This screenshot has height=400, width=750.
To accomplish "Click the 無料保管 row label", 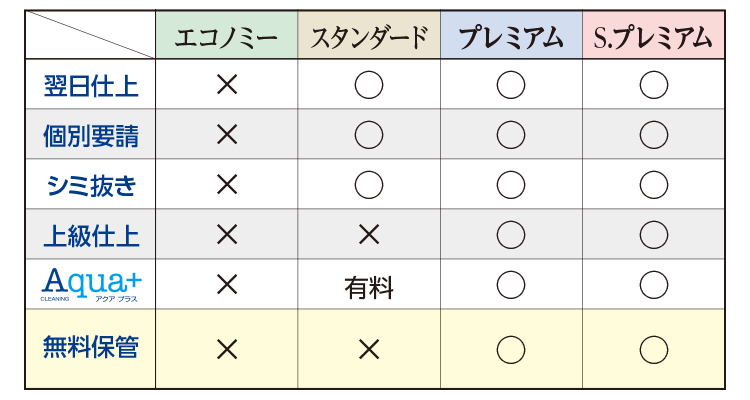I will 91,347.
